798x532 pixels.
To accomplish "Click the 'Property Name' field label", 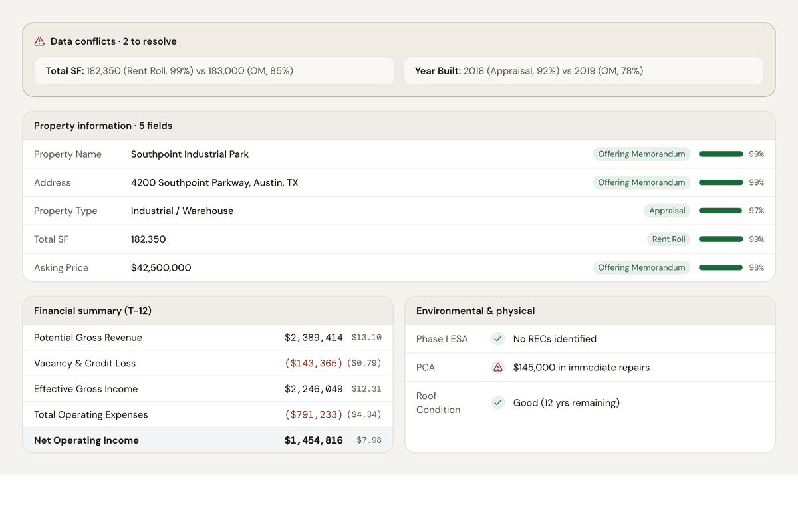I will (68, 154).
